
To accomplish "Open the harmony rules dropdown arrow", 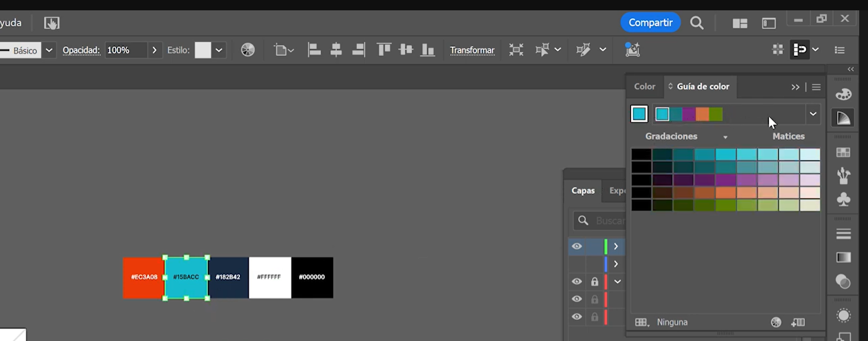I will pyautogui.click(x=813, y=114).
